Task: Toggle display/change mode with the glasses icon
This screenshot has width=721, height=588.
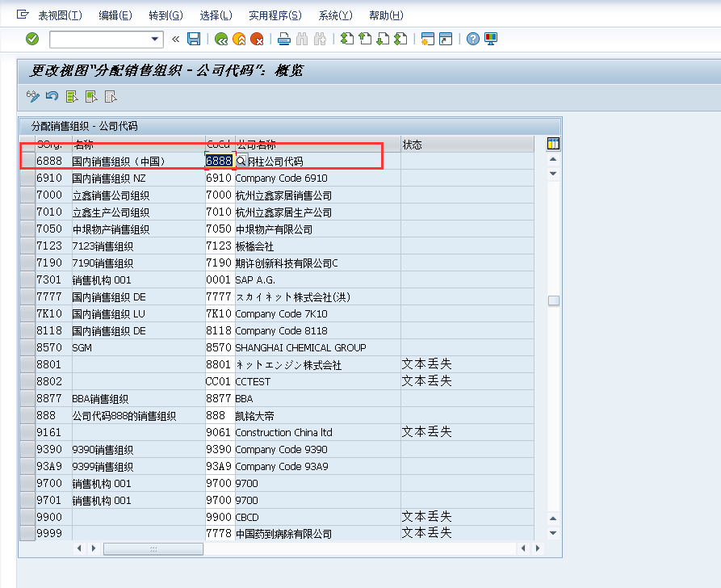Action: (32, 96)
